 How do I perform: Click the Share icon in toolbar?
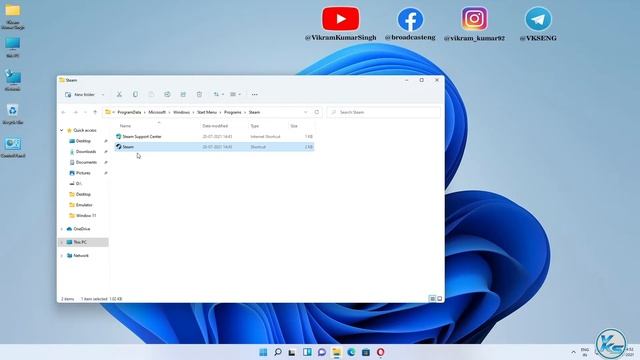[183, 94]
